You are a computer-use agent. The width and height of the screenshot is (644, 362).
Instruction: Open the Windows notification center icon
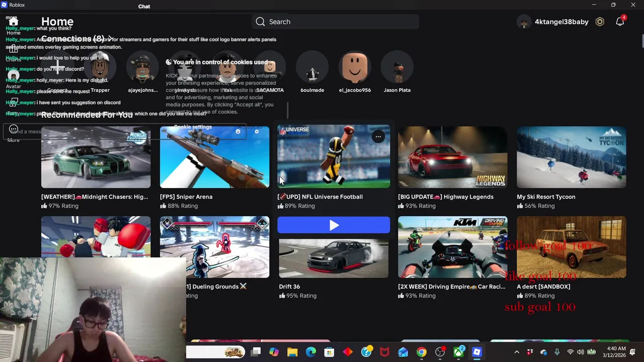tap(633, 352)
